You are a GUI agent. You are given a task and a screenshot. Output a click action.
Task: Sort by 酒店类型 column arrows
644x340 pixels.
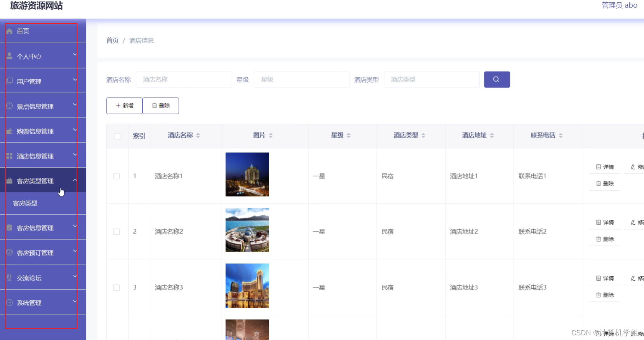point(423,135)
